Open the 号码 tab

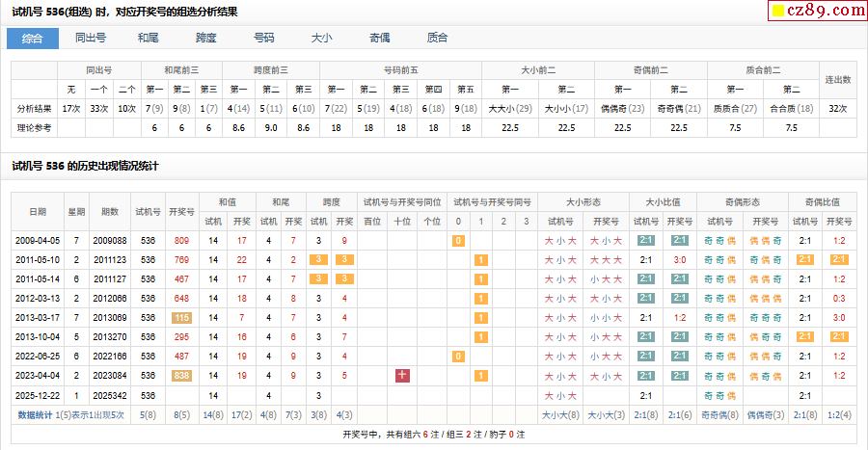click(x=263, y=39)
